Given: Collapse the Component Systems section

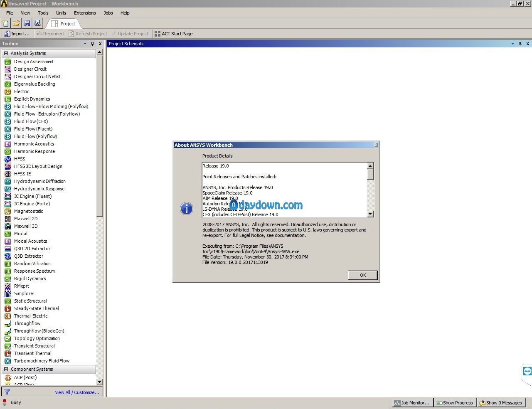Looking at the screenshot, I should (x=6, y=369).
